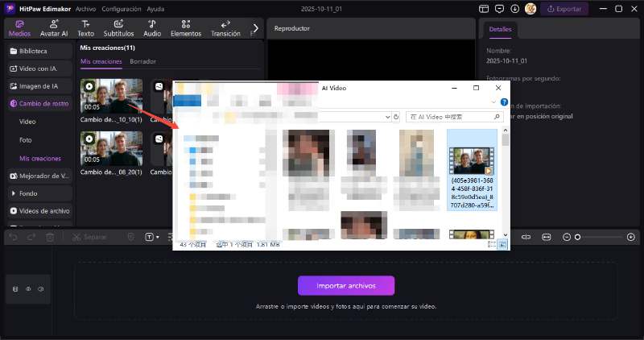Toggle track lock icon in timeline
The height and width of the screenshot is (340, 644).
pos(15,288)
